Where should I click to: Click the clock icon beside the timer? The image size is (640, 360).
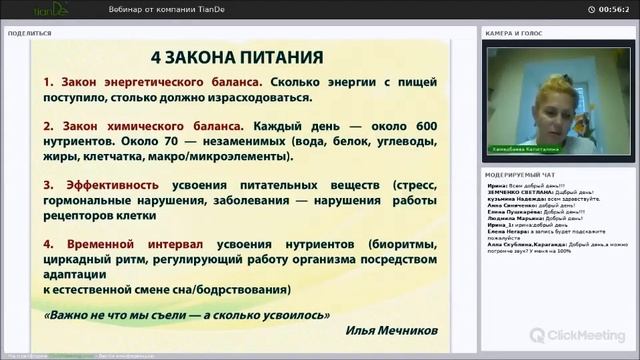[591, 9]
